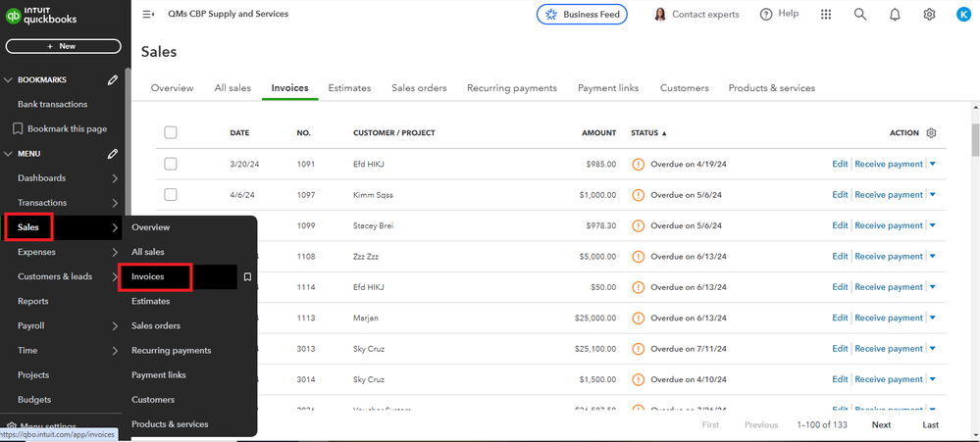Collapse the navigation with hamburger icon
The width and height of the screenshot is (980, 442).
click(148, 15)
